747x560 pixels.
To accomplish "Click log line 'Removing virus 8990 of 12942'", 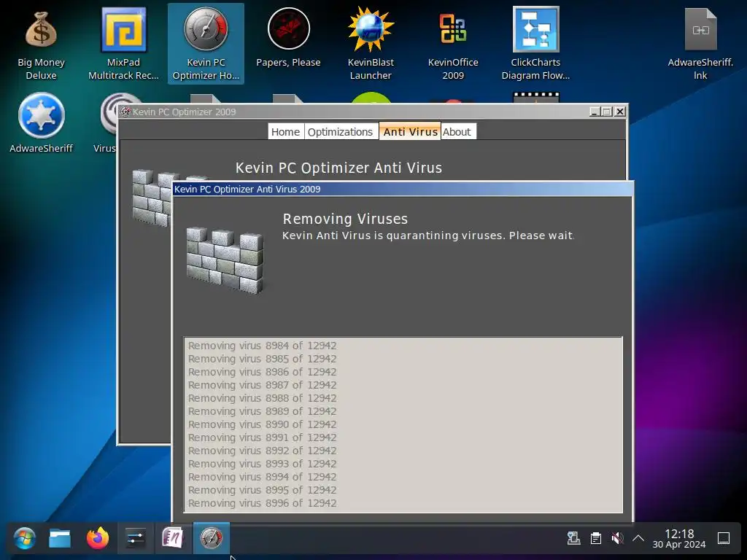I will [262, 424].
